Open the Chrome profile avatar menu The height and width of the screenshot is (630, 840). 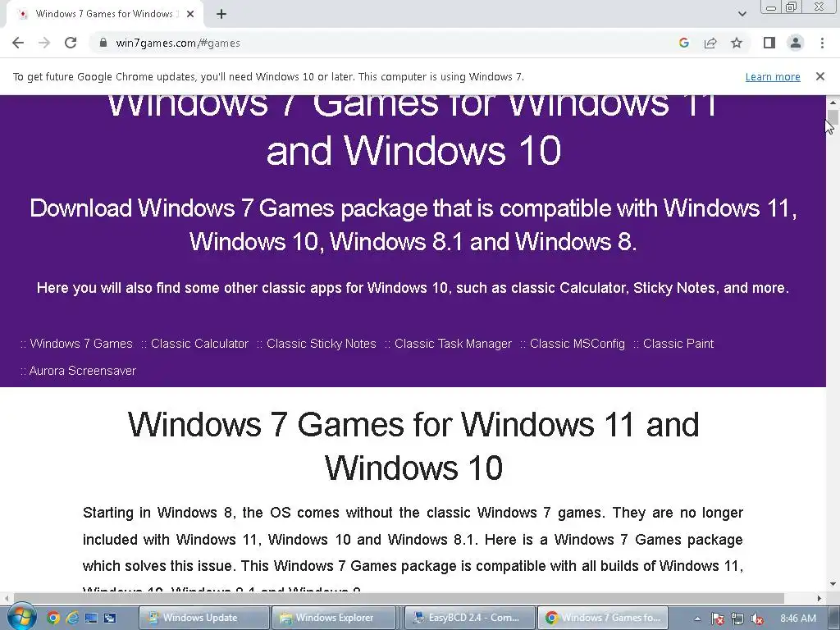796,43
